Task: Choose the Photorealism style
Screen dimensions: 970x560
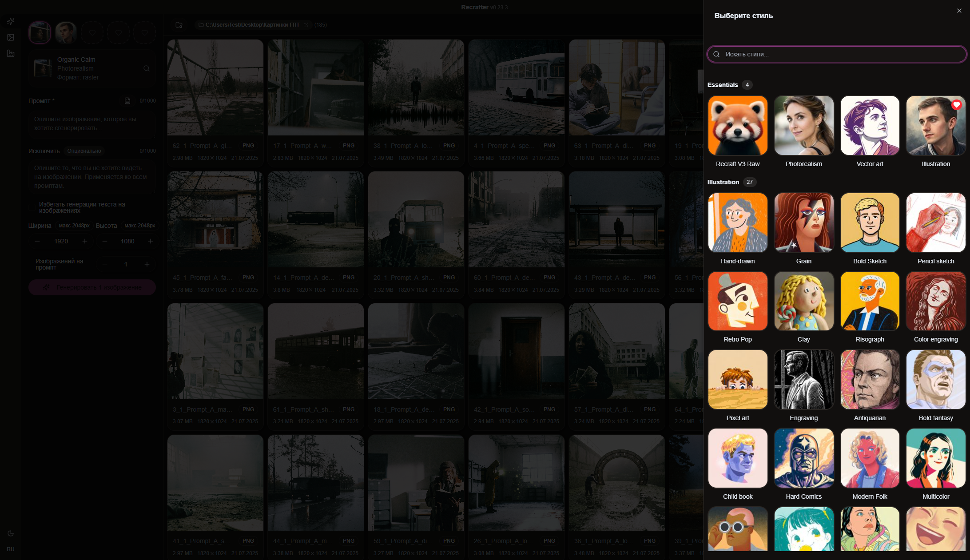Action: pyautogui.click(x=803, y=126)
